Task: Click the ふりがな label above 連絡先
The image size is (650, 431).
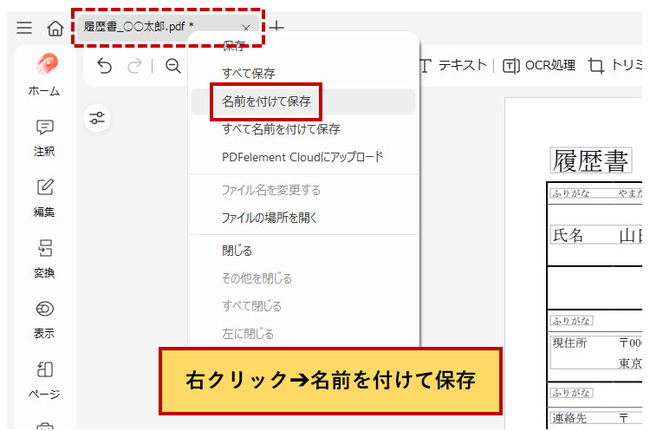Action: click(x=572, y=392)
